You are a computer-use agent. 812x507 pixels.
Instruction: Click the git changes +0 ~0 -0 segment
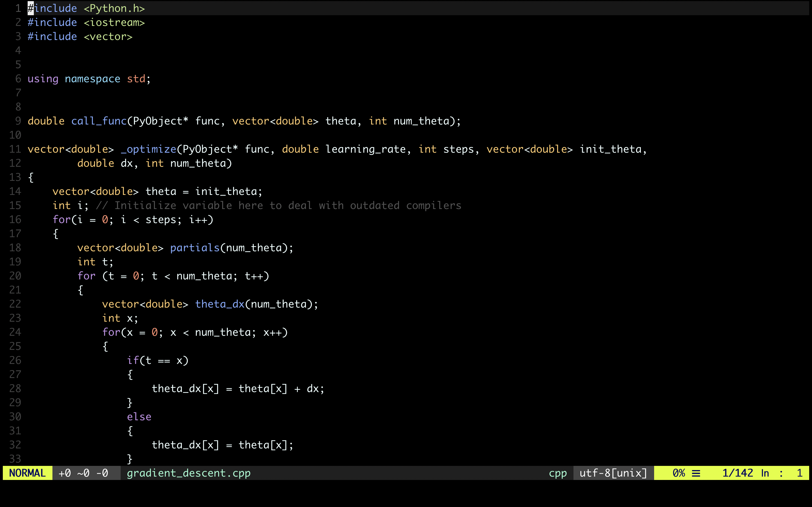83,473
